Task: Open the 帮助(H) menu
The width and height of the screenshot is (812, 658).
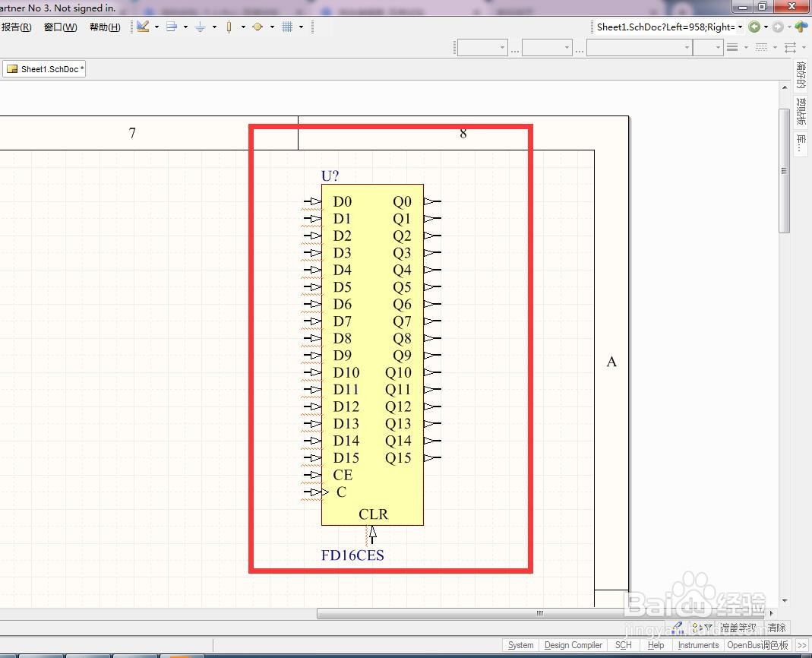Action: pyautogui.click(x=105, y=27)
